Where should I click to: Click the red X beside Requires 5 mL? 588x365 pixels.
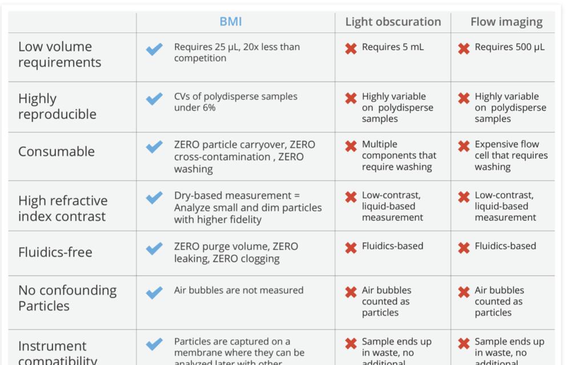click(x=351, y=48)
